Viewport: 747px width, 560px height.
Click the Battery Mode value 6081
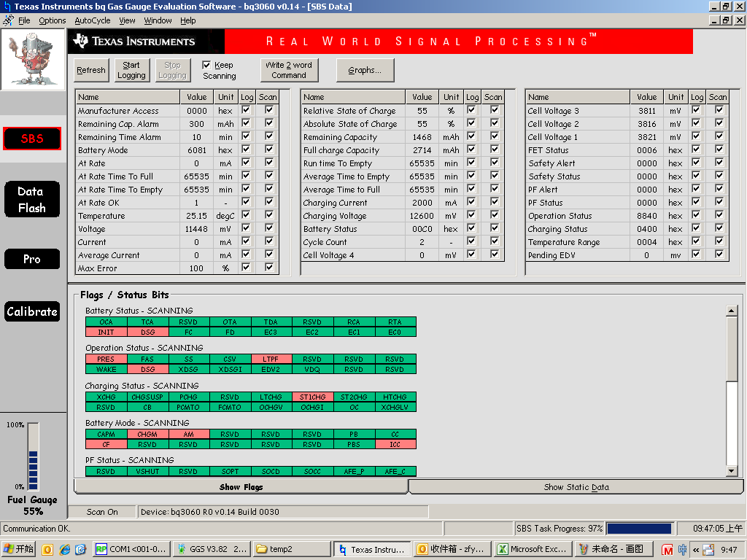(196, 150)
